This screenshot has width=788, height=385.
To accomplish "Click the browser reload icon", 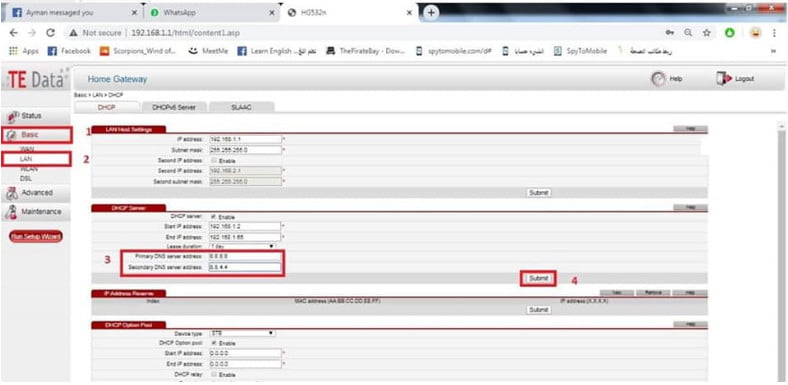I will pyautogui.click(x=50, y=33).
